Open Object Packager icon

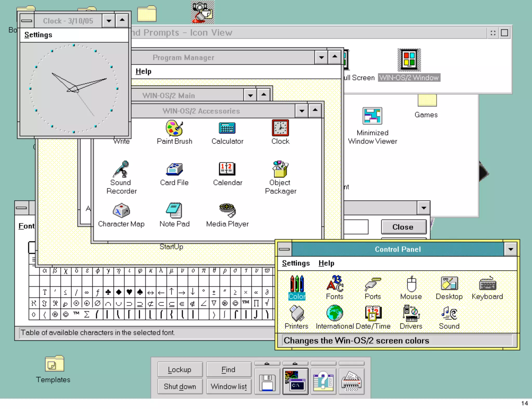point(280,169)
